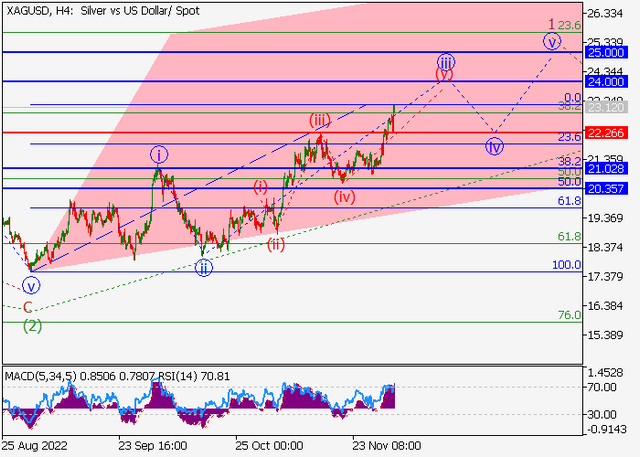640x457 pixels.
Task: Click the blue 100.0 Fibonacci level label
Action: [567, 265]
